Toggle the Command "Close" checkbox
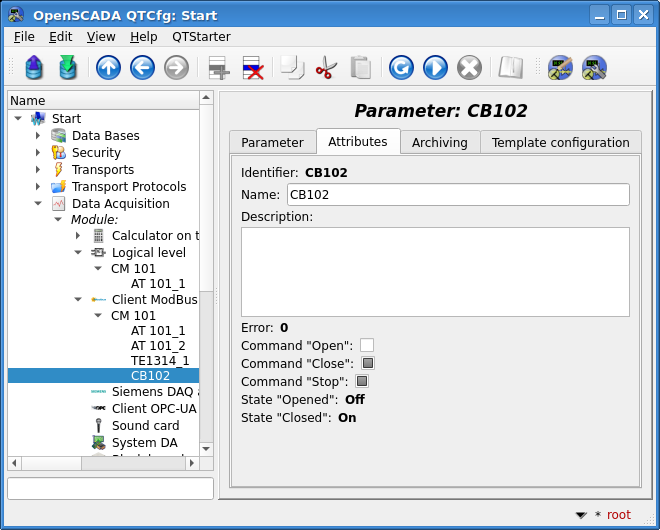 coord(367,363)
